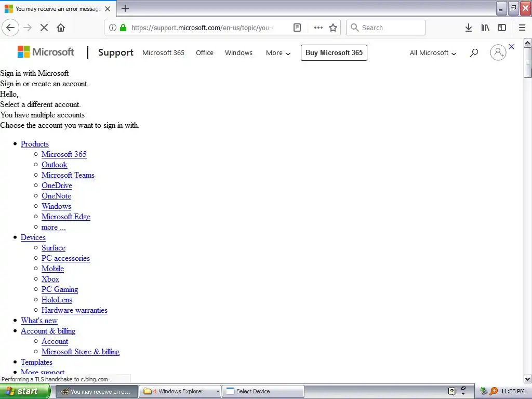Open the Microsoft Teams link
This screenshot has height=399, width=532.
[68, 175]
